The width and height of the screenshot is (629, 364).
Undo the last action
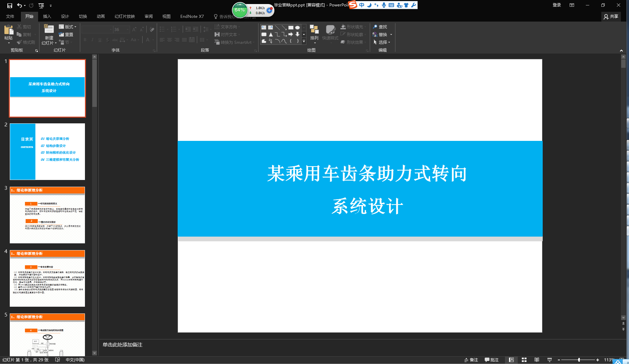(x=20, y=5)
